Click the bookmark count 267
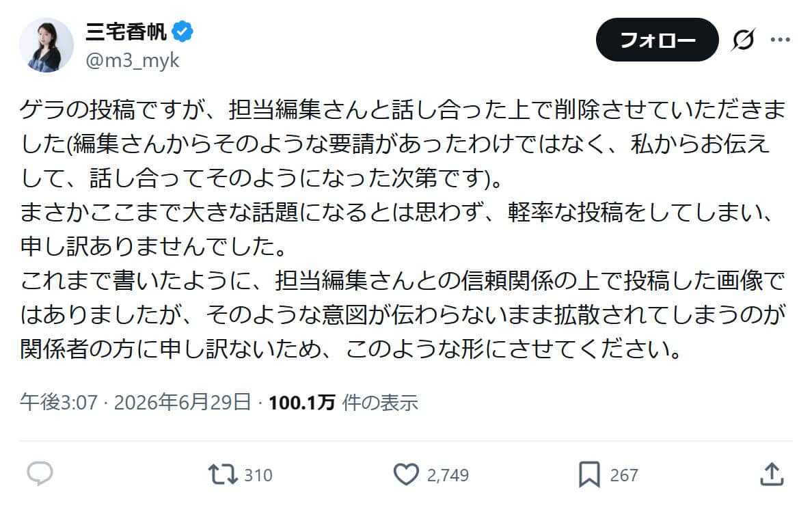812x510 pixels. coord(624,475)
